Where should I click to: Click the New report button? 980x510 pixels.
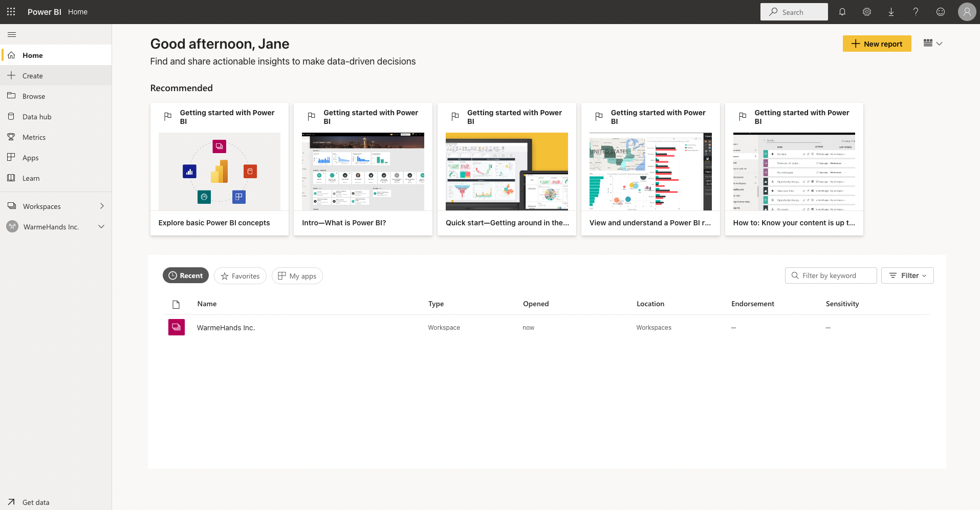coord(877,44)
